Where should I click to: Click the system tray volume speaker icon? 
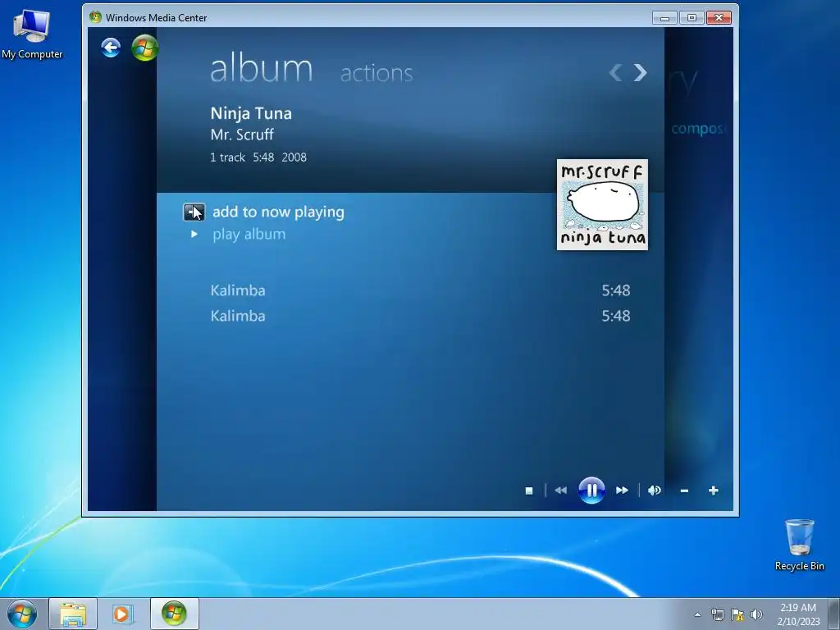756,614
